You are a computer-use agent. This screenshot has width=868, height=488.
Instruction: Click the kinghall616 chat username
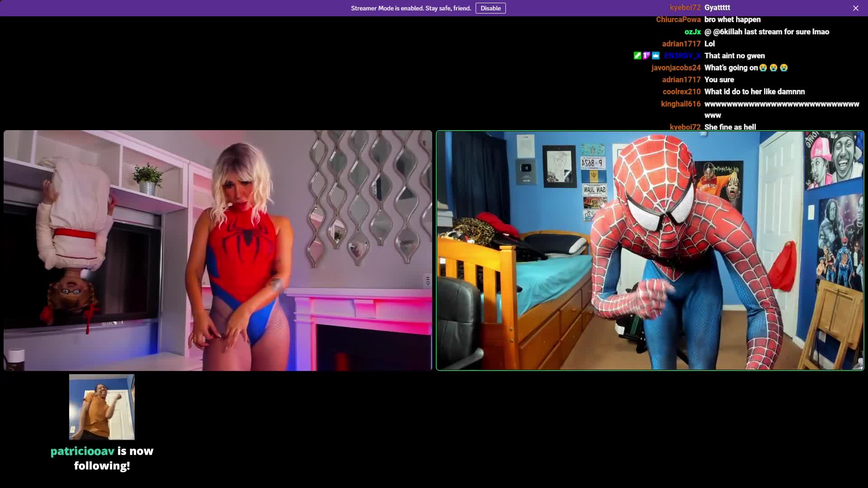click(x=681, y=104)
